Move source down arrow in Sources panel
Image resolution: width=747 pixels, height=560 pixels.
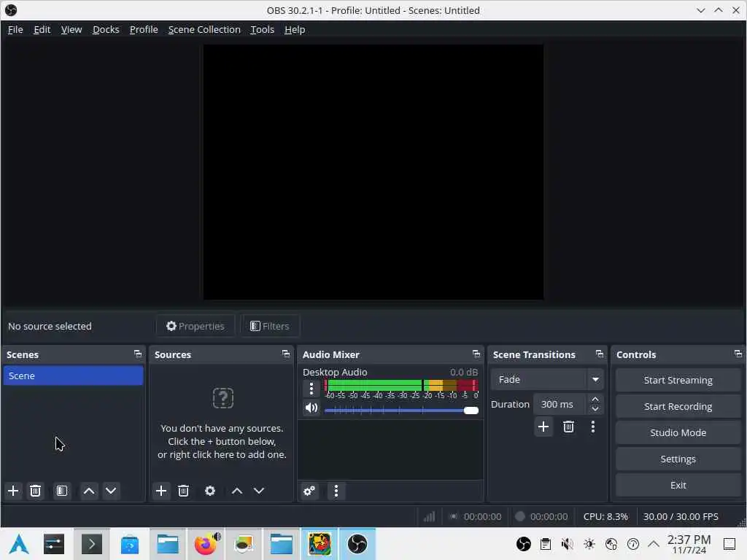(259, 491)
